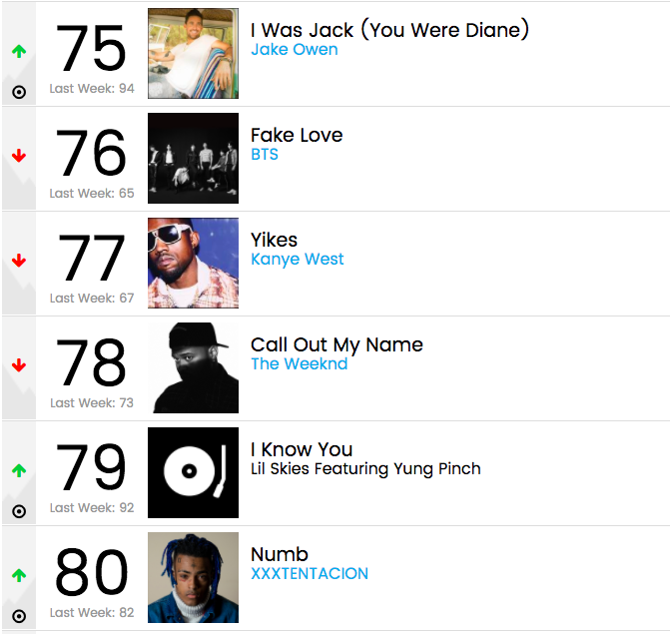The height and width of the screenshot is (634, 672).
Task: Click the green up arrow beside rank 79
Action: pos(19,470)
